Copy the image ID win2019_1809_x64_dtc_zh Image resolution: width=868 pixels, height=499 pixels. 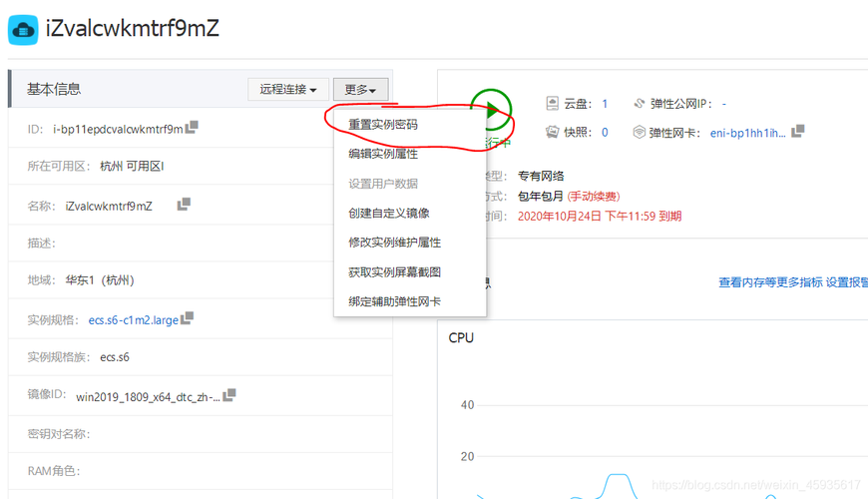pos(229,395)
